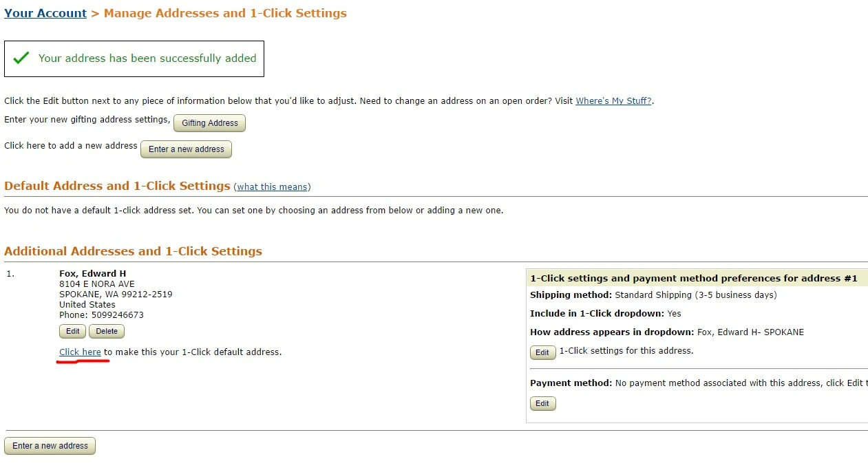Select the 'Your address has been successfully added' message

147,58
